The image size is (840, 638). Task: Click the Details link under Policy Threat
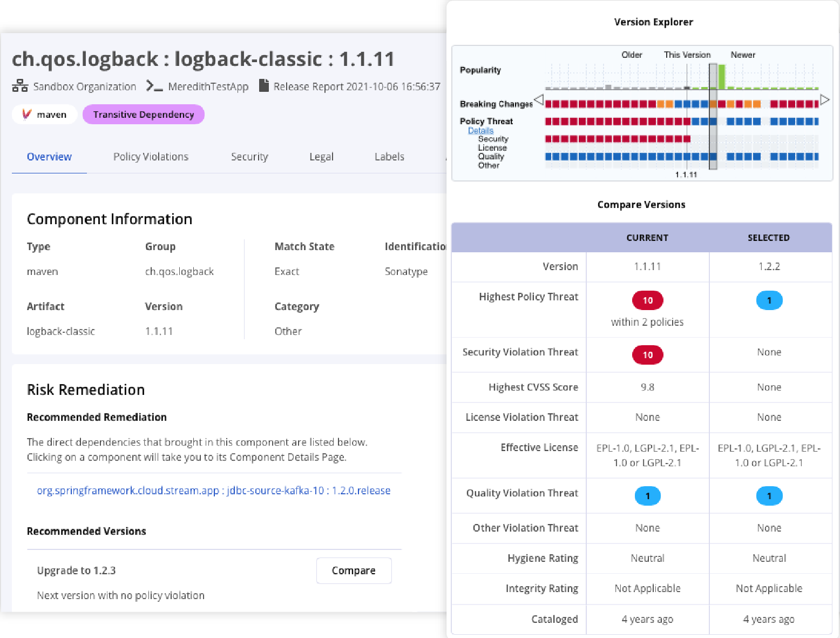pyautogui.click(x=480, y=131)
